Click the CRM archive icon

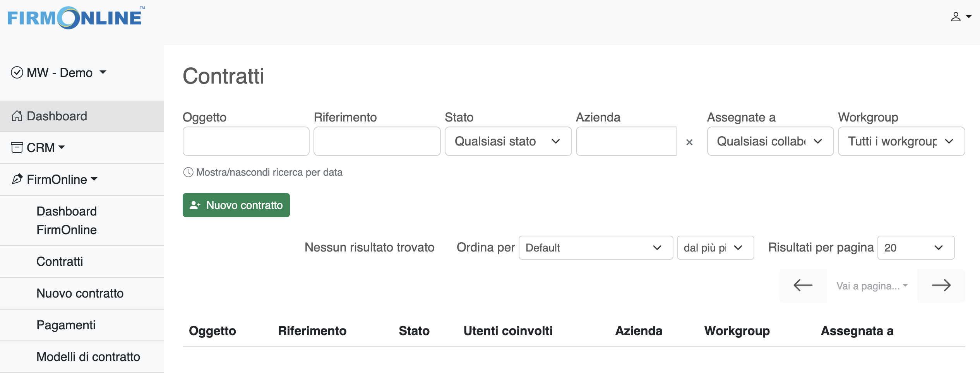point(17,147)
